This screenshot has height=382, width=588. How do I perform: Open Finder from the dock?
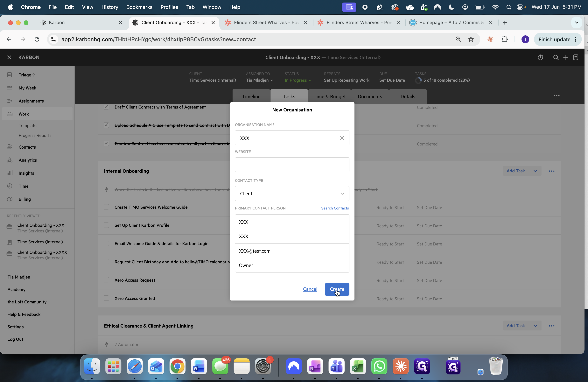pos(92,366)
